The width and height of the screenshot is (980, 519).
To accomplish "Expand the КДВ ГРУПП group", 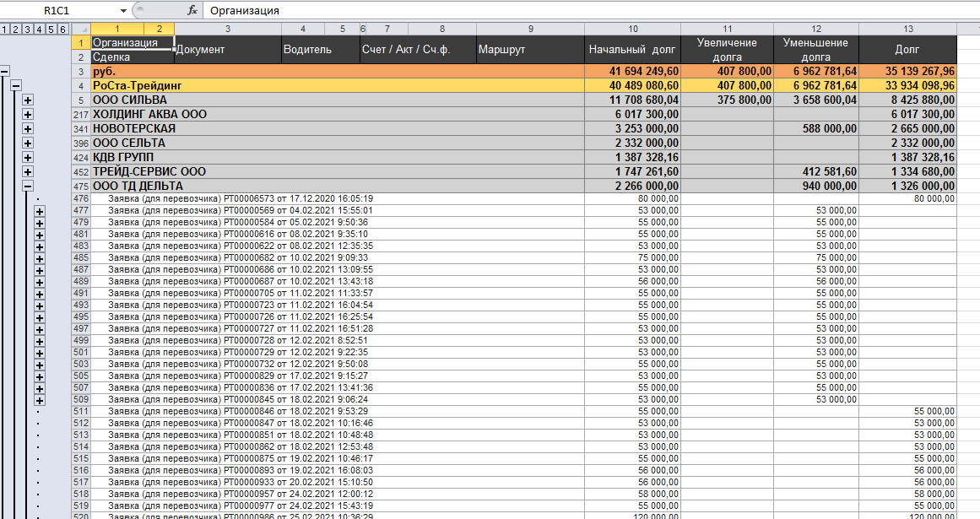I will point(28,158).
